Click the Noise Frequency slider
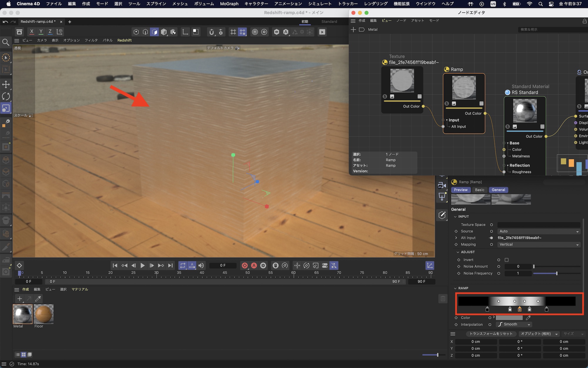Viewport: 588px width, 368px height. click(557, 273)
